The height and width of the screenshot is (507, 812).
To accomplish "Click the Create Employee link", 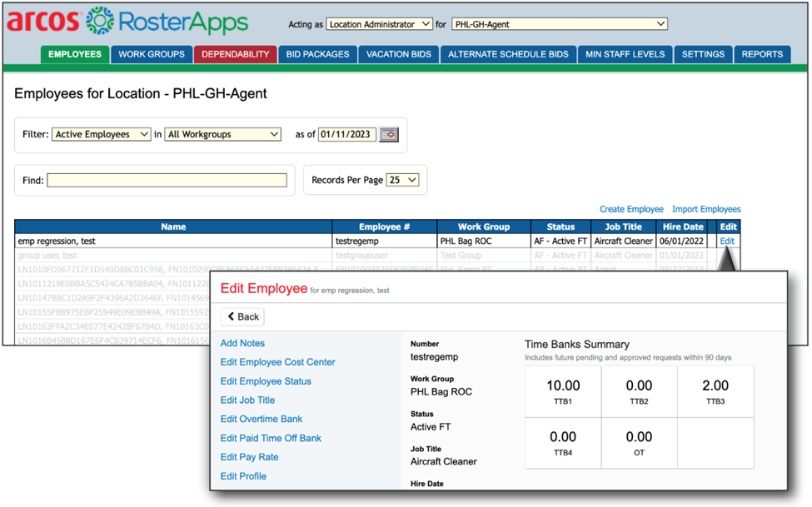I will (631, 209).
